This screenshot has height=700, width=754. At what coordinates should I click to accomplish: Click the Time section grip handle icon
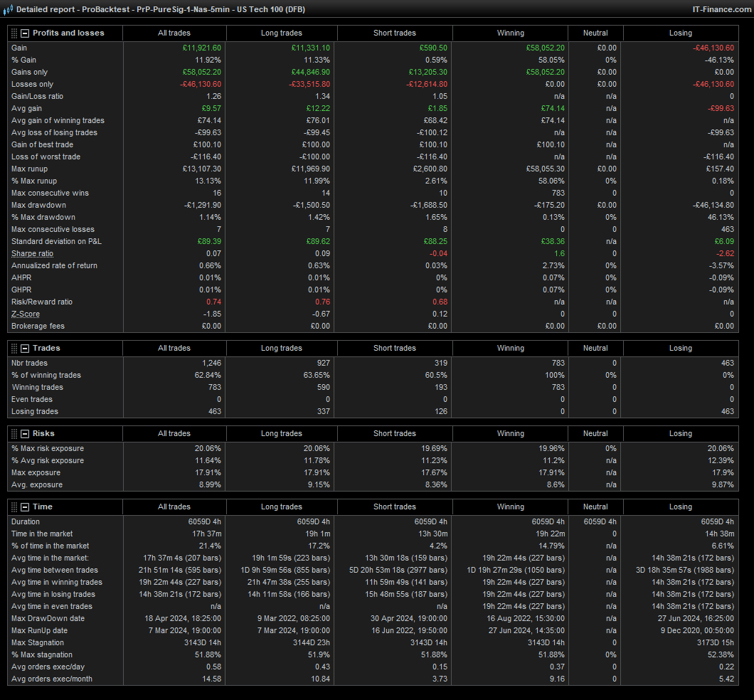coord(14,507)
